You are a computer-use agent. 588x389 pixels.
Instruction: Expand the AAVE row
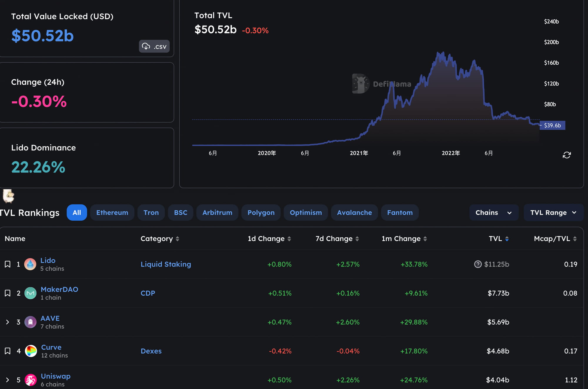pos(8,322)
